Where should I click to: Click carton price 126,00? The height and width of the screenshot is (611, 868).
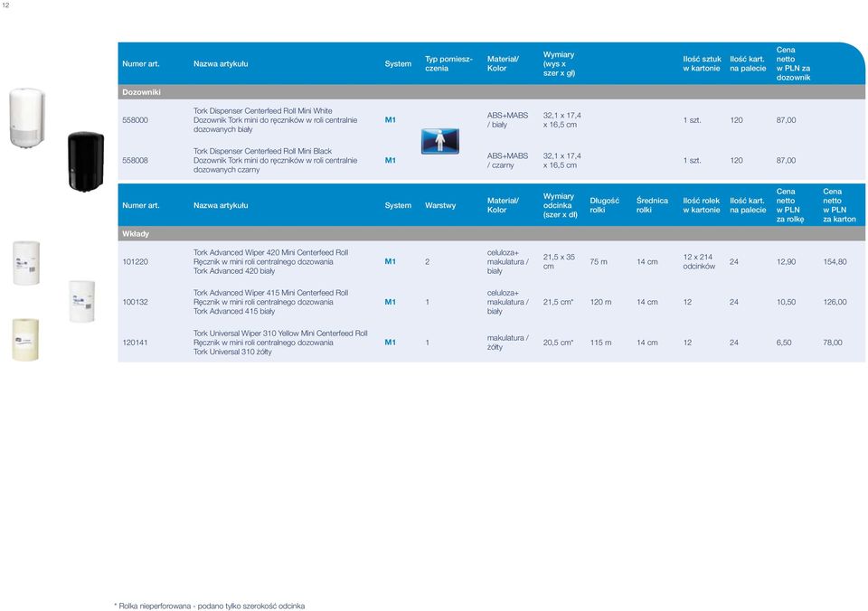click(835, 302)
